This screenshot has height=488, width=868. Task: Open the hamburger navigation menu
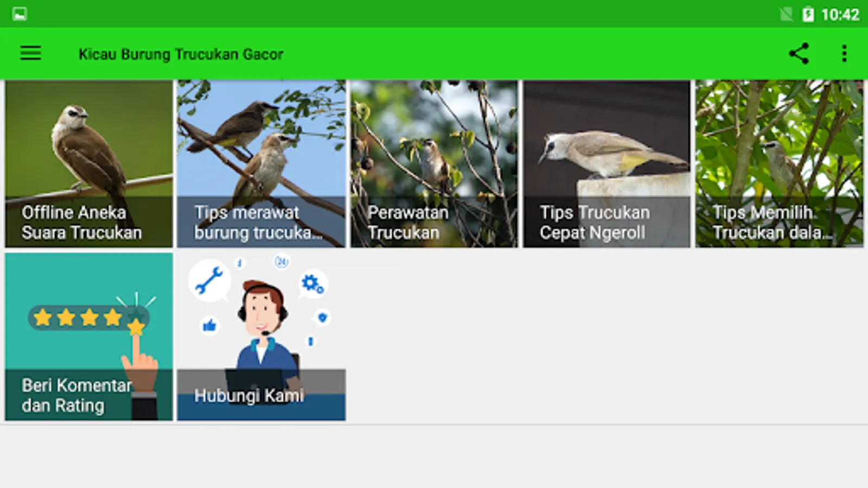30,53
